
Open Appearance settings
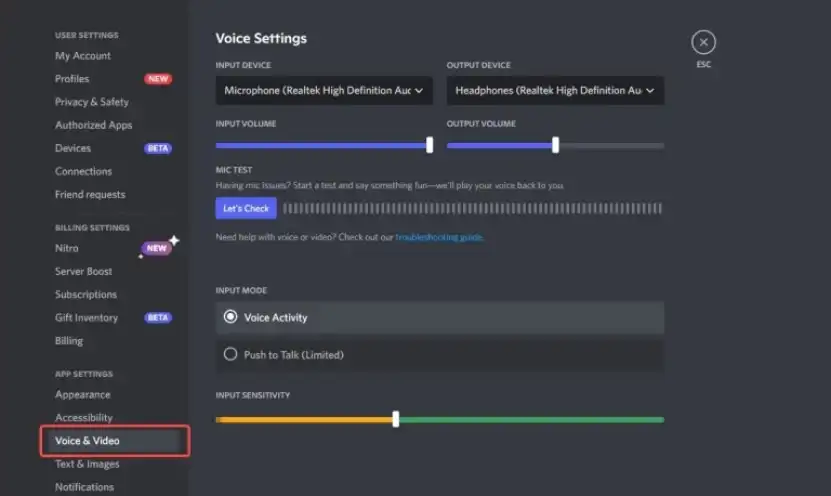pos(83,395)
